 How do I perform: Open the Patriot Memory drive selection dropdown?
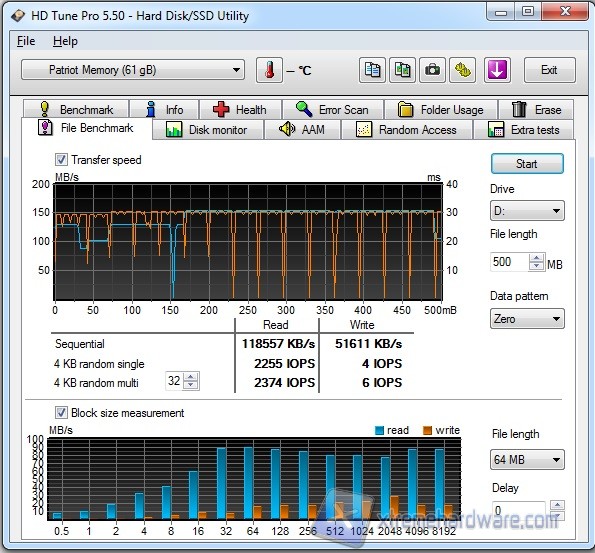(133, 70)
